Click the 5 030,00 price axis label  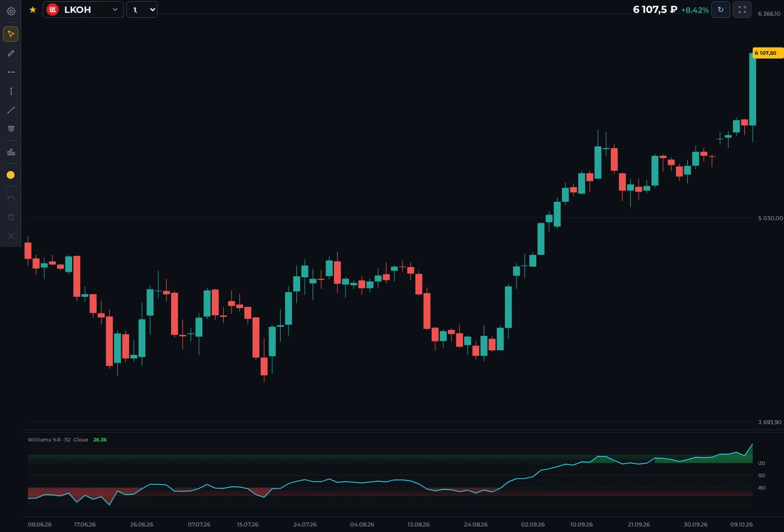(x=771, y=218)
